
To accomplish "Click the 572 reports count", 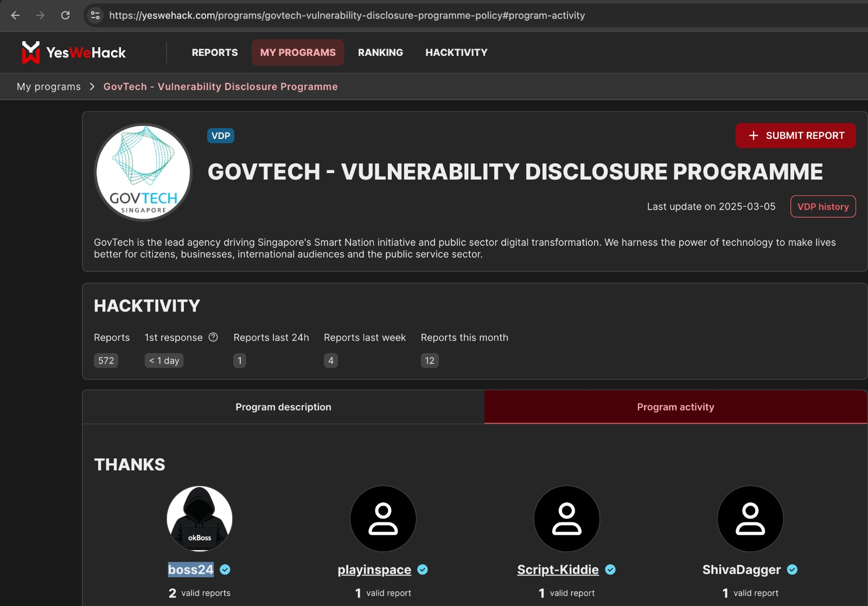I will click(106, 361).
